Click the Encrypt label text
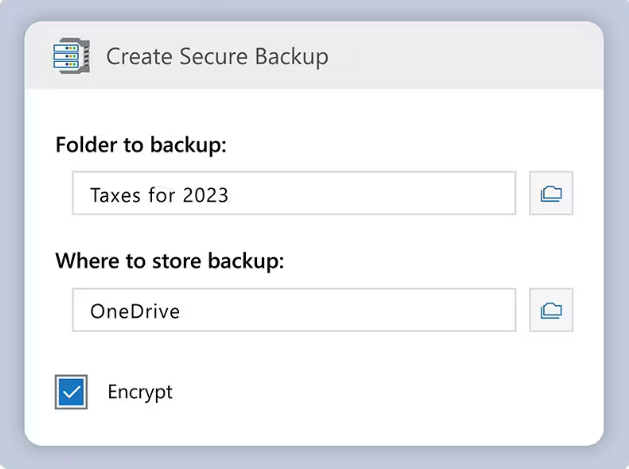629x469 pixels. coord(140,392)
